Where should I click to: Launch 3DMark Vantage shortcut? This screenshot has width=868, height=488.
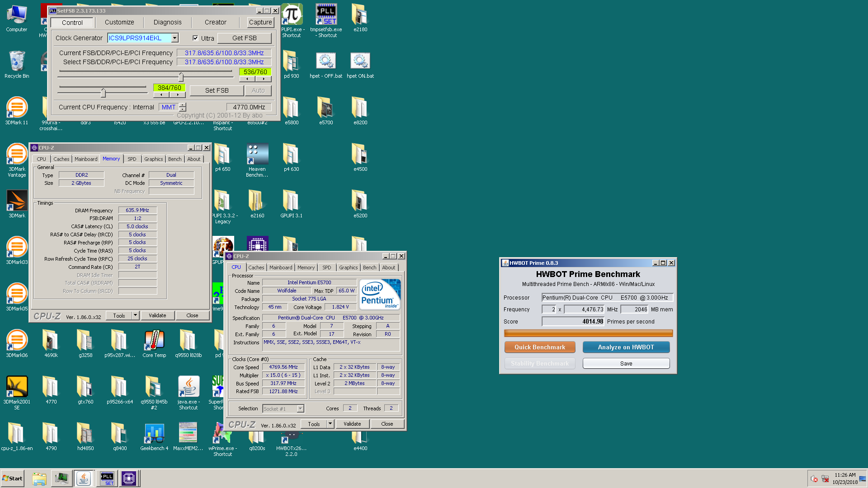click(17, 160)
